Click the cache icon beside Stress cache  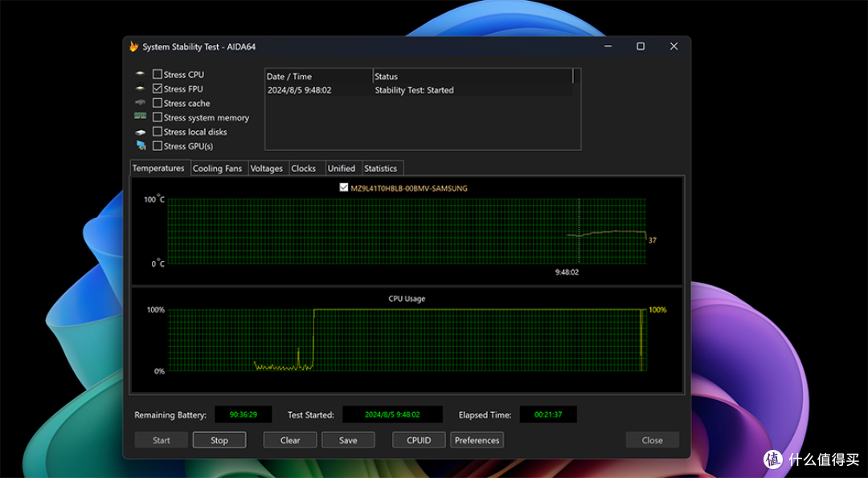[141, 103]
